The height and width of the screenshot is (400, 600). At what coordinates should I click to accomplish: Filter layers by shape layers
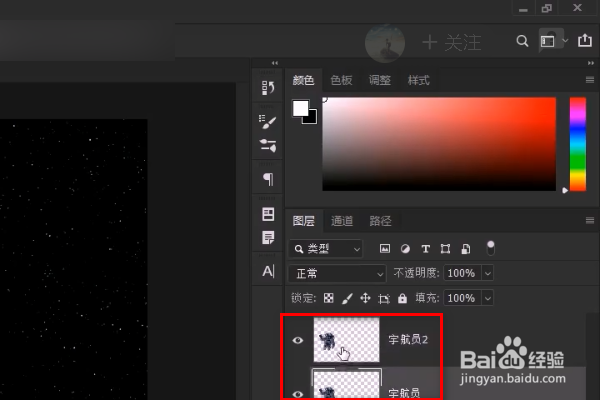pos(445,249)
